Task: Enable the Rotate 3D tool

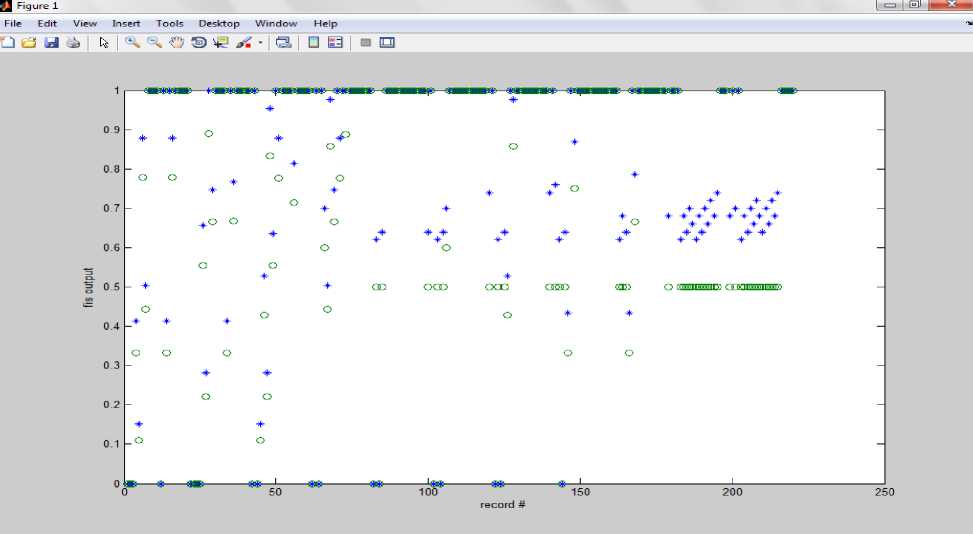Action: (x=199, y=43)
